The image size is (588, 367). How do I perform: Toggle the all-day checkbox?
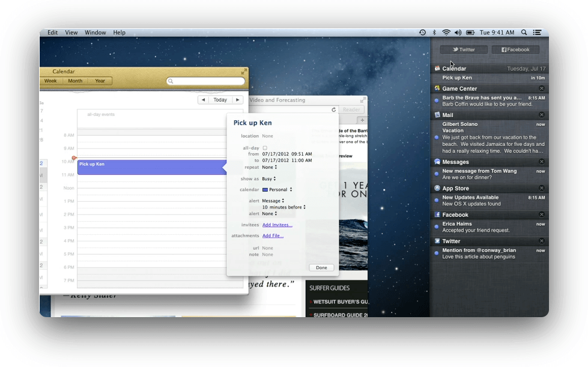coord(265,148)
